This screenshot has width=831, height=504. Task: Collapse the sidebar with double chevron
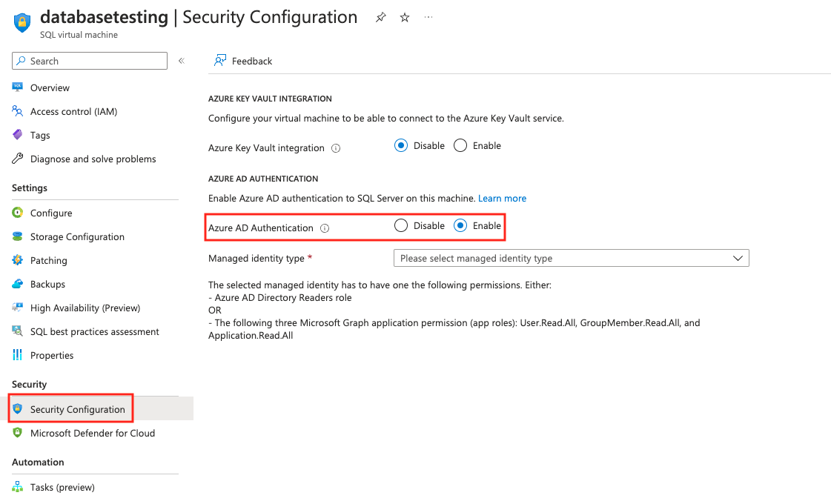pos(182,61)
